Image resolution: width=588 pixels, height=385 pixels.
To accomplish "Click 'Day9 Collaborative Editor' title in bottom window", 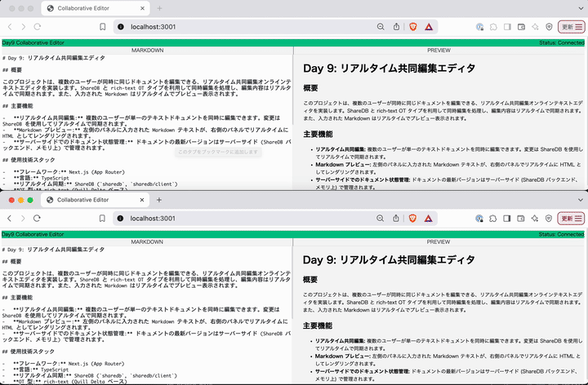I will tap(33, 234).
